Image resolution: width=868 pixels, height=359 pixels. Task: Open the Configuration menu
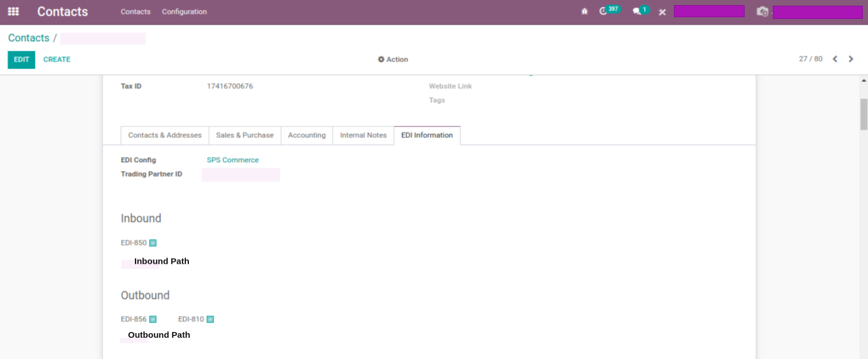(184, 11)
